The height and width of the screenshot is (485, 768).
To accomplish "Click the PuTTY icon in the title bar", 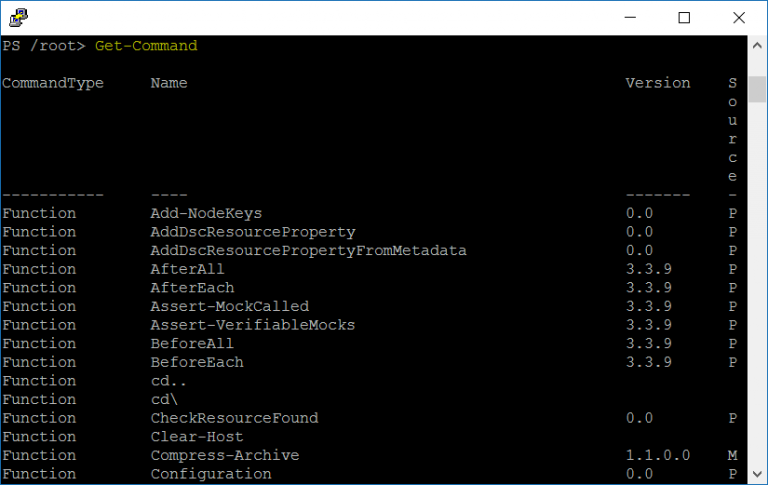I will click(19, 17).
